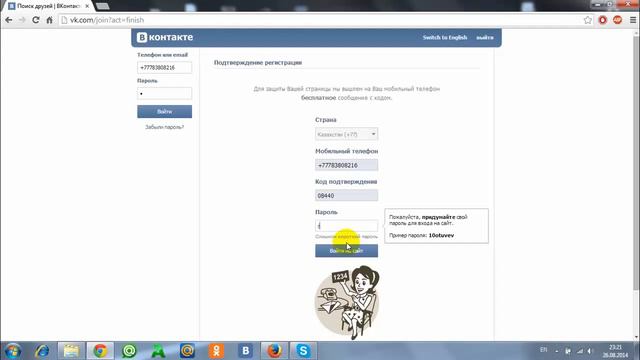This screenshot has width=640, height=360.
Task: Open the orange Odnoklassniki taskbar icon
Action: [216, 351]
